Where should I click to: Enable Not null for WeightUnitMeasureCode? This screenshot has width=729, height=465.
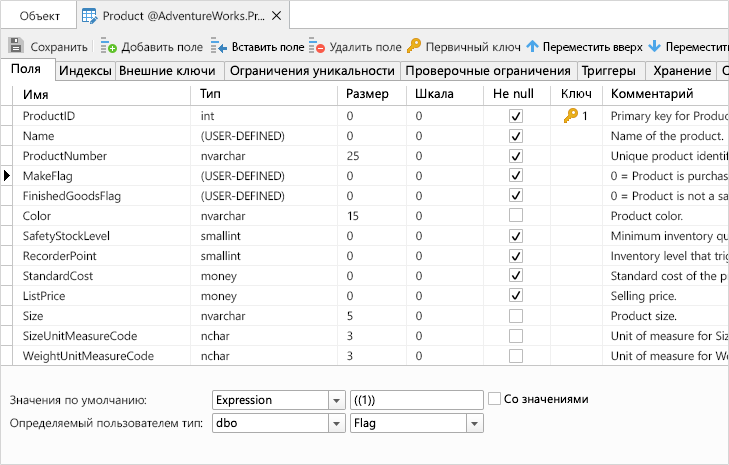(516, 356)
